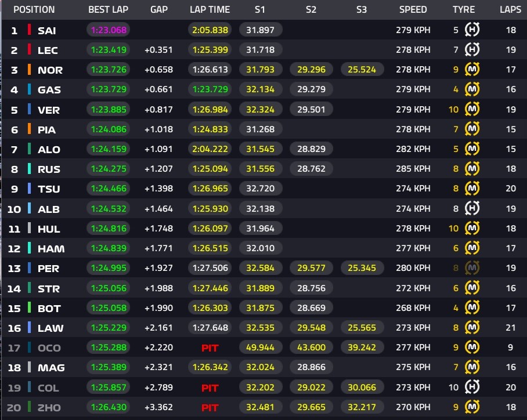The height and width of the screenshot is (420, 527).
Task: Click Gasly's green 1:23.729 lap time
Action: tap(210, 90)
